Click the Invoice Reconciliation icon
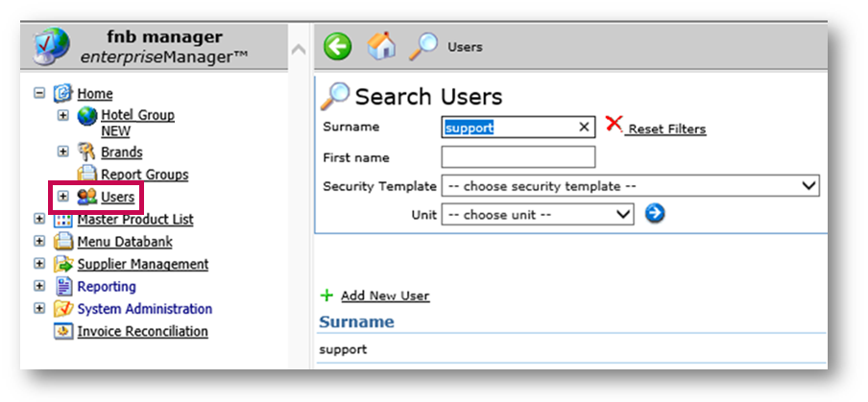Image resolution: width=868 pixels, height=402 pixels. click(63, 331)
